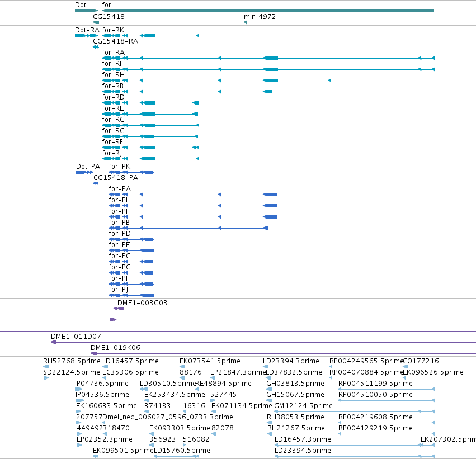
Task: Select the IP04536.5prime EST label
Action: click(x=102, y=395)
